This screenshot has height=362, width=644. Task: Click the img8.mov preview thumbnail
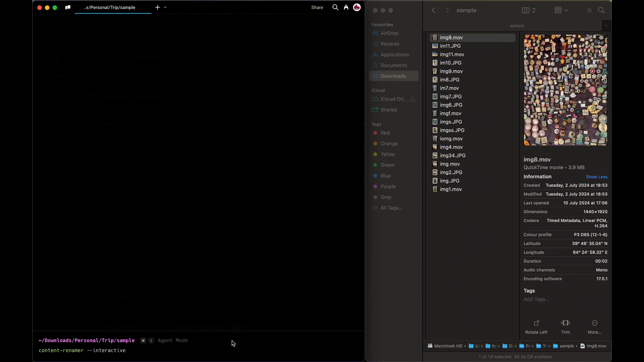tap(565, 90)
